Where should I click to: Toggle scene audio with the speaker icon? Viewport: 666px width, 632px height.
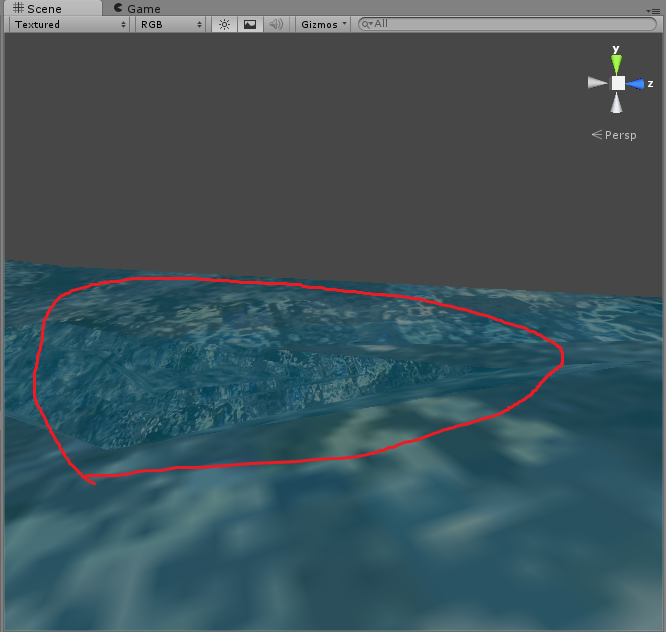[276, 24]
